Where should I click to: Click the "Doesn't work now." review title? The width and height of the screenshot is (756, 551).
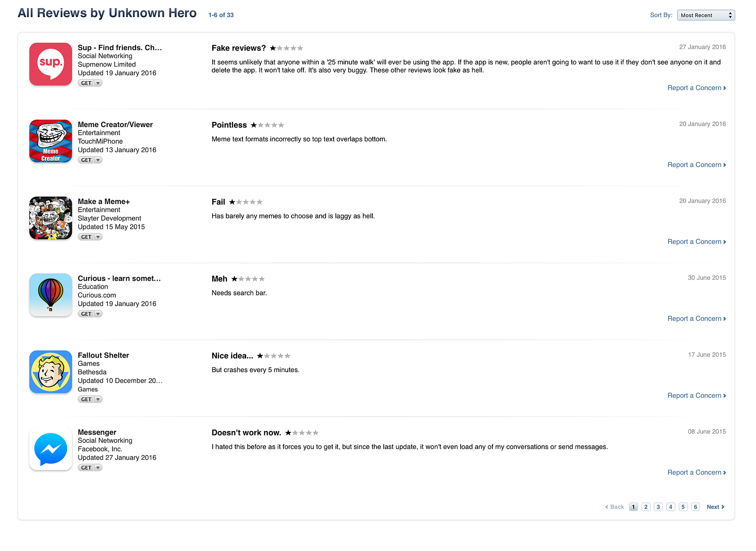(x=246, y=433)
